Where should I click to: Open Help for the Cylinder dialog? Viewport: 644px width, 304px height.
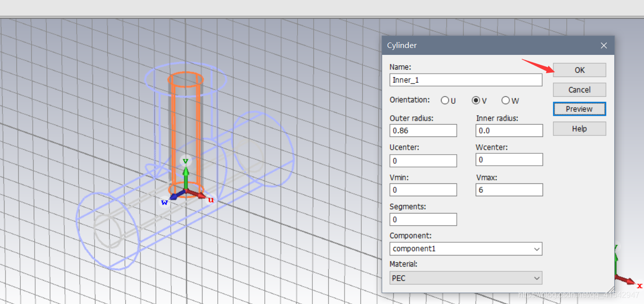[579, 129]
